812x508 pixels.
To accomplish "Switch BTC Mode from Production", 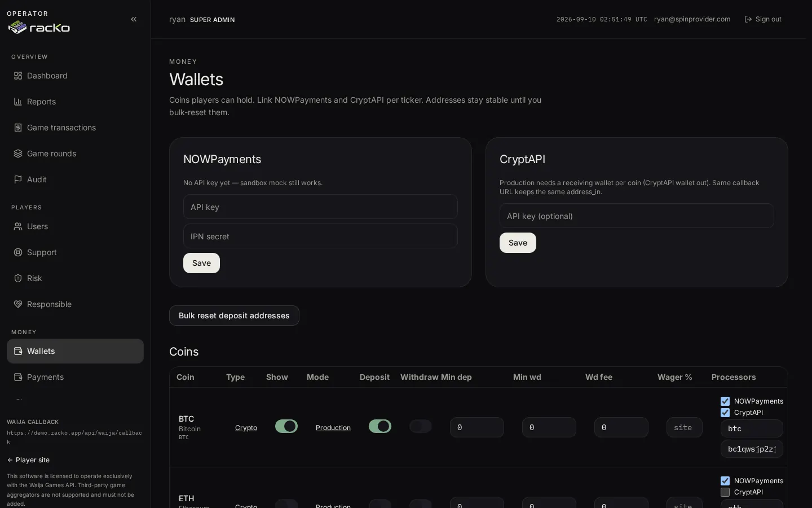I will pyautogui.click(x=333, y=428).
